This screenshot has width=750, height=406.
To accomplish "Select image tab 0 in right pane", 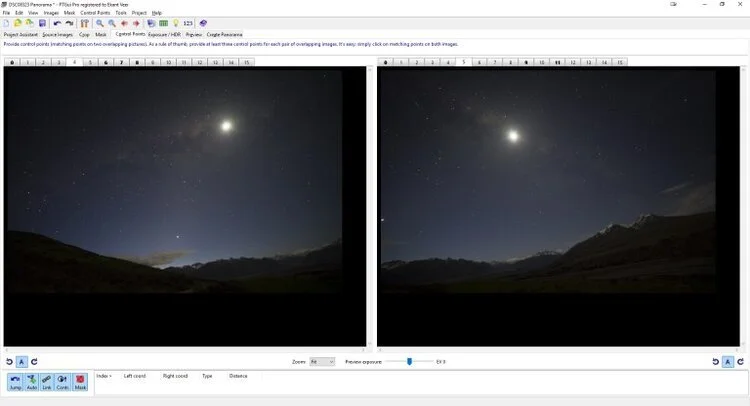I will coord(386,62).
